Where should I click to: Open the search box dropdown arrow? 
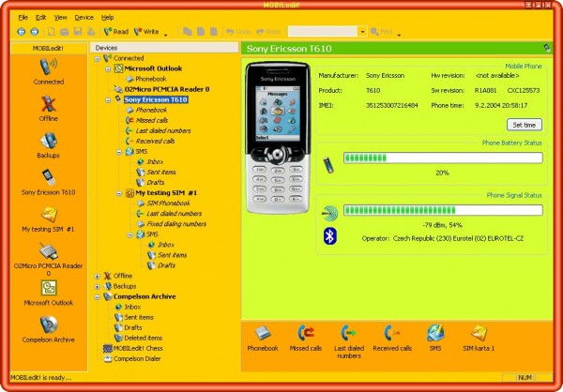tap(362, 32)
